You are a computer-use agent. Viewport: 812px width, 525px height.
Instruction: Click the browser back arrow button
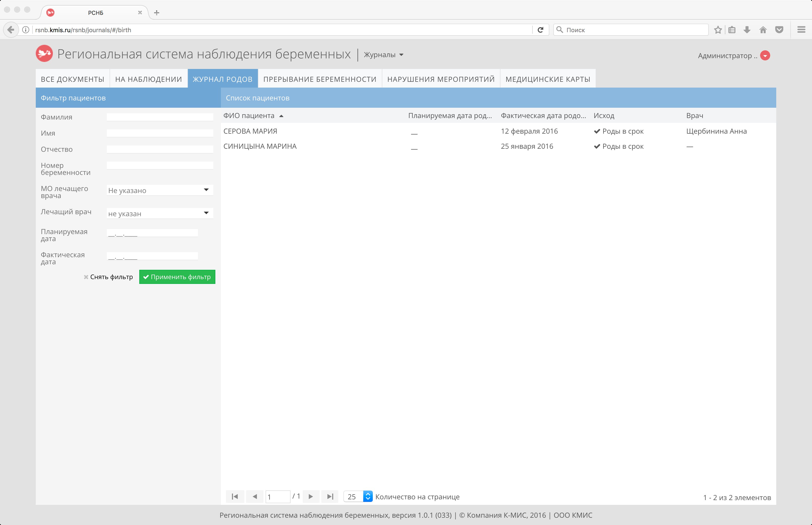click(11, 30)
